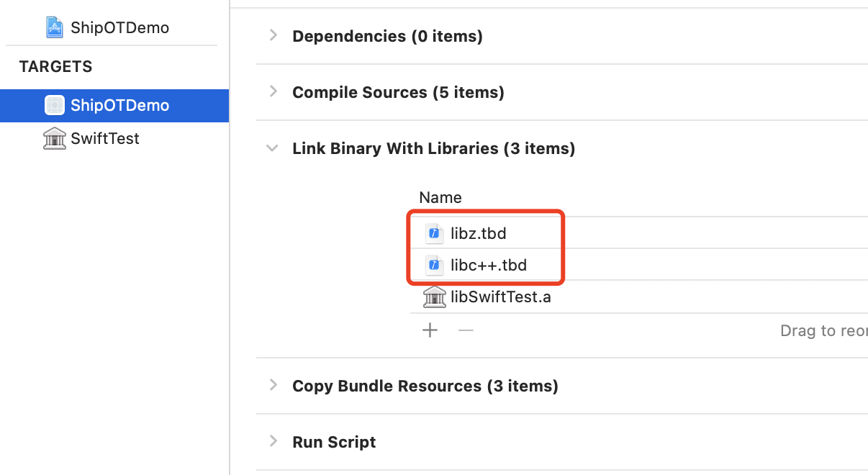The image size is (868, 475).
Task: Collapse Link Binary With Libraries section
Action: tap(273, 148)
